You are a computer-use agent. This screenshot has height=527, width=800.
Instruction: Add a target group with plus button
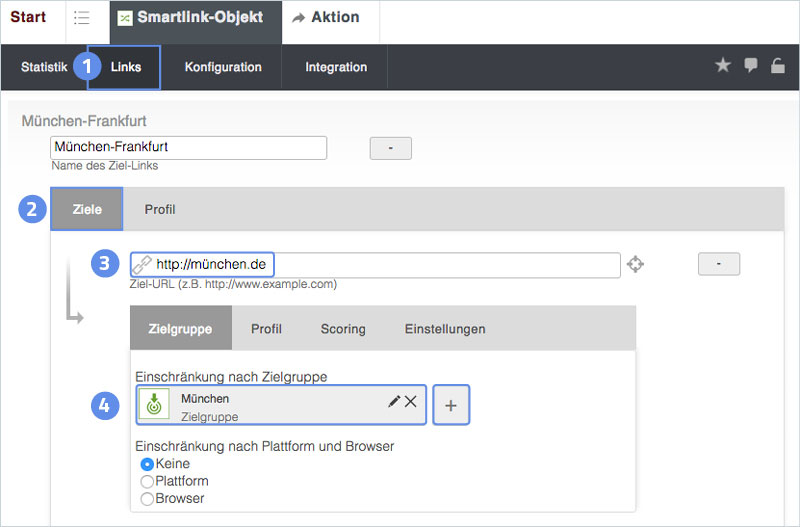451,405
